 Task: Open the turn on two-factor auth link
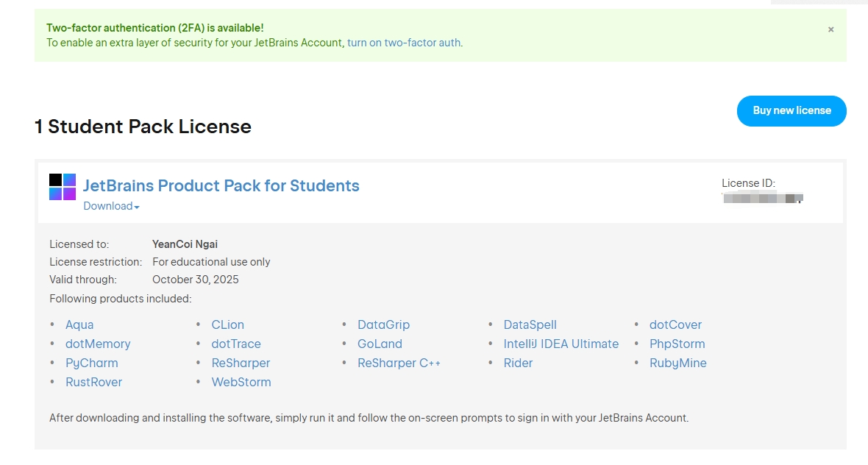tap(404, 43)
